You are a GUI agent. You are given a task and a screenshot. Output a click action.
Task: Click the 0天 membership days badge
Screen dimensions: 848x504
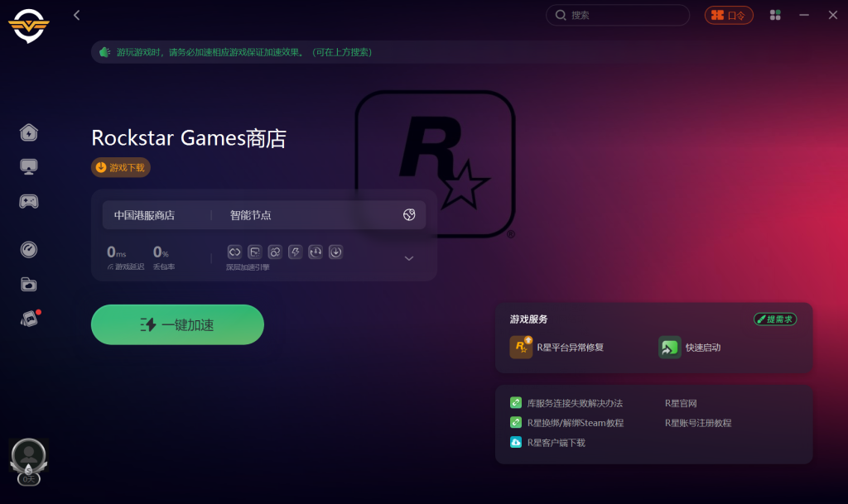pos(29,479)
